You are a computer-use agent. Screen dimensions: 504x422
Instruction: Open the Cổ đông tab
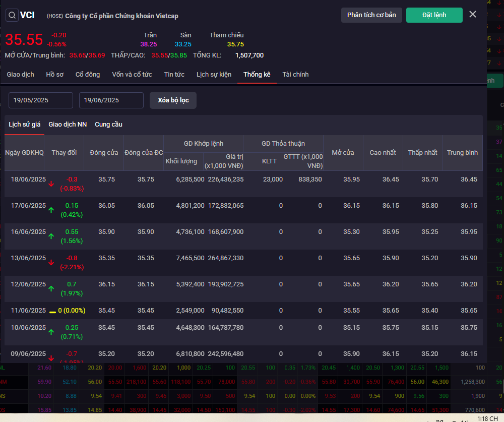click(x=88, y=74)
